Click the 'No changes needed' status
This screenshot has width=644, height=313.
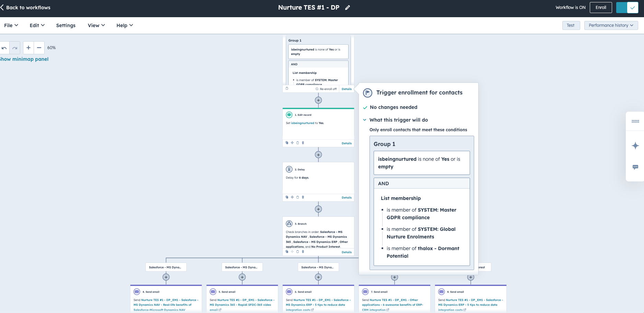394,107
